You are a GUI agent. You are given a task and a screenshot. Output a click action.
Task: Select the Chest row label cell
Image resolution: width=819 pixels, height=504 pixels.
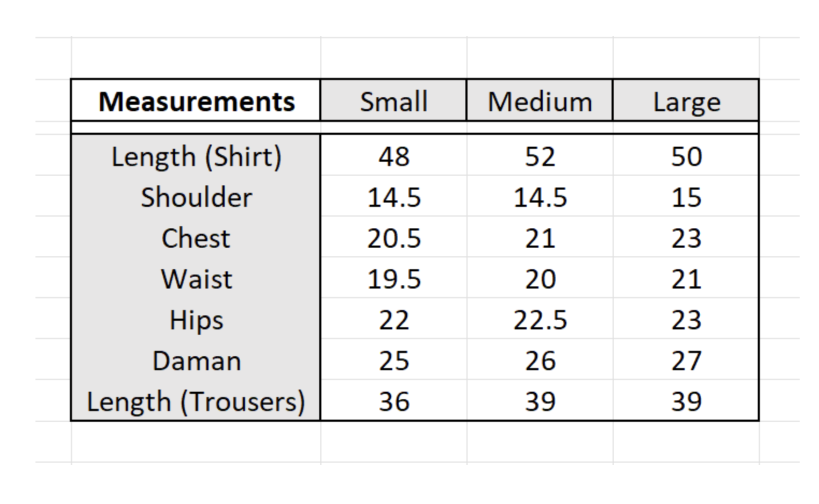[196, 238]
